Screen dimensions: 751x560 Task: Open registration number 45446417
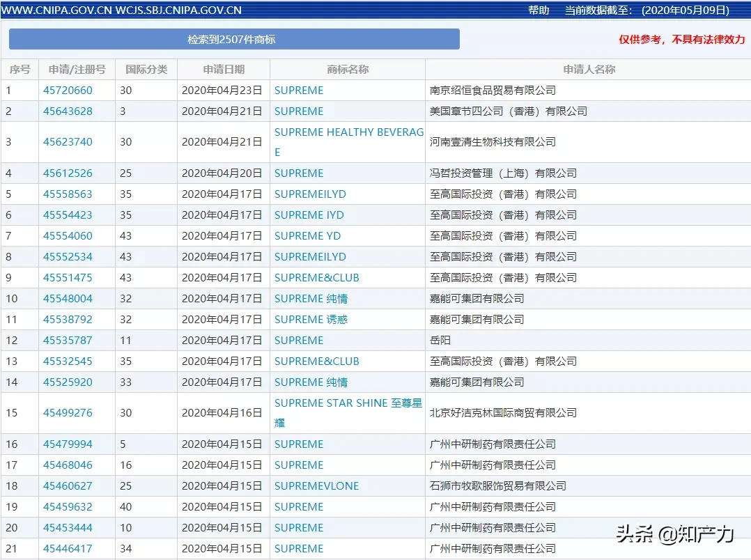tap(68, 548)
